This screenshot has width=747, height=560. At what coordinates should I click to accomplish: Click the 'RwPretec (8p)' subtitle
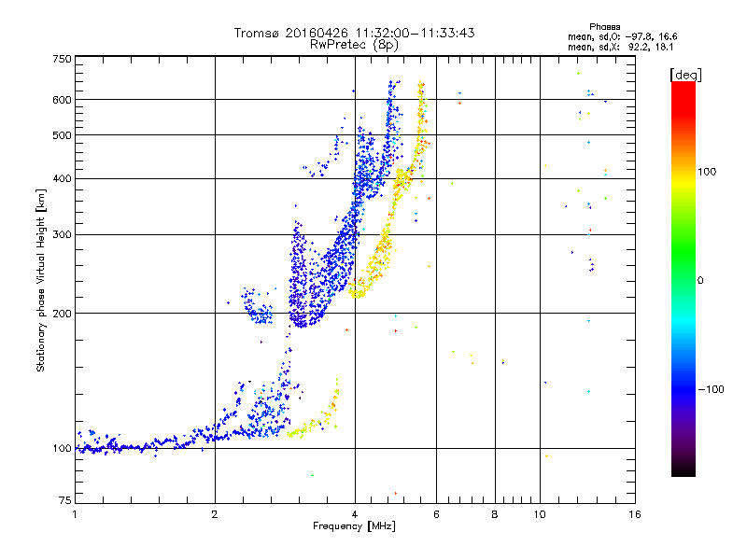(x=354, y=45)
